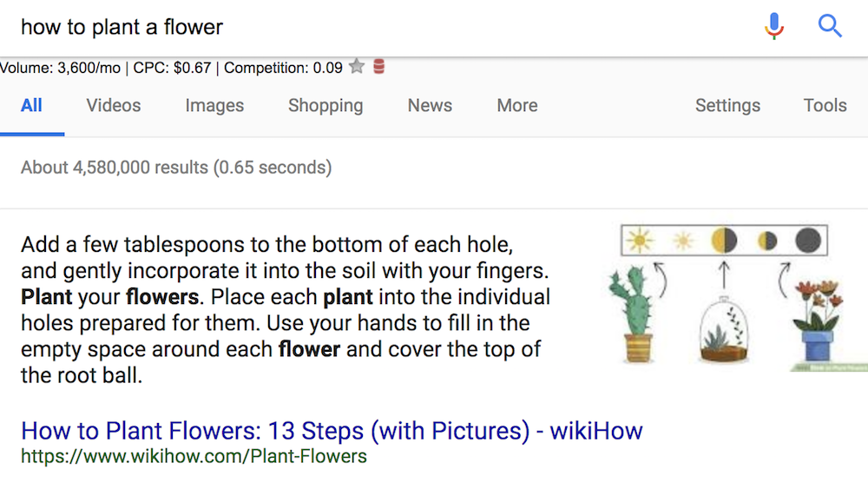Select the All results tab
This screenshot has width=868, height=489.
(32, 105)
